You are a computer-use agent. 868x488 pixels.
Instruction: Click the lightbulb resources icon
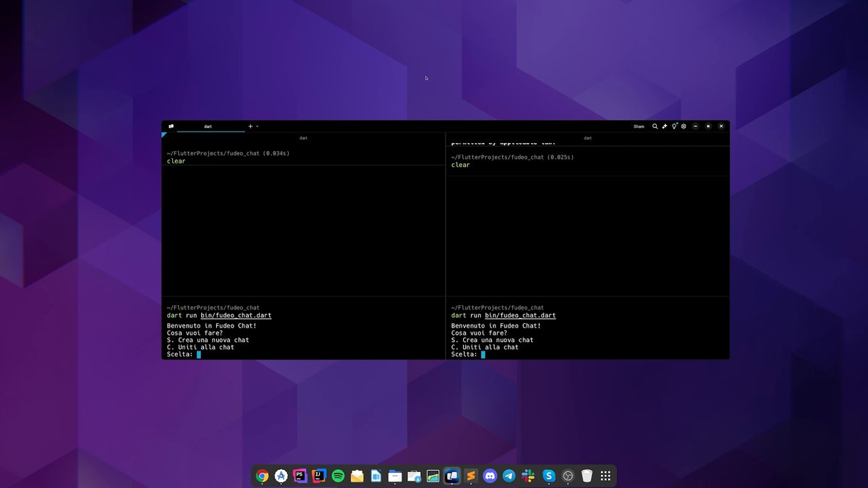pos(674,127)
